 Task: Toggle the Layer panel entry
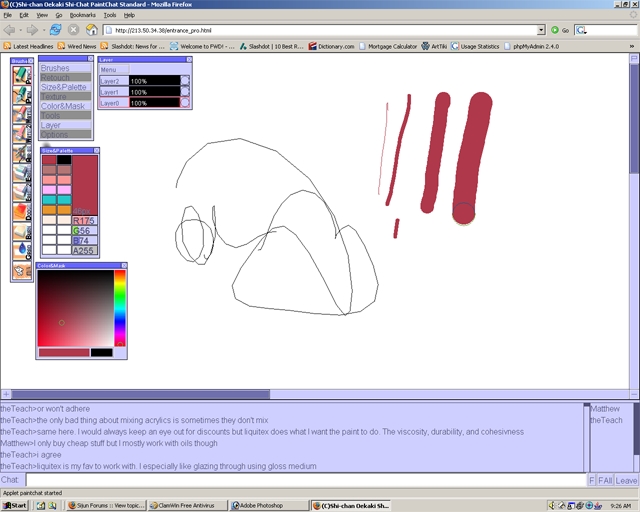(x=65, y=125)
